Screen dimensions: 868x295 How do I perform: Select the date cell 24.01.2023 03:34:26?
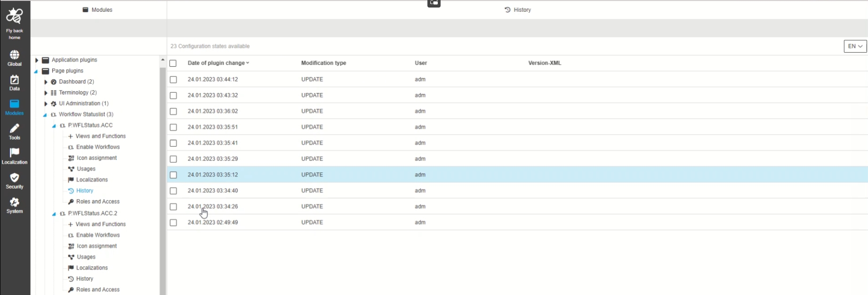[213, 207]
